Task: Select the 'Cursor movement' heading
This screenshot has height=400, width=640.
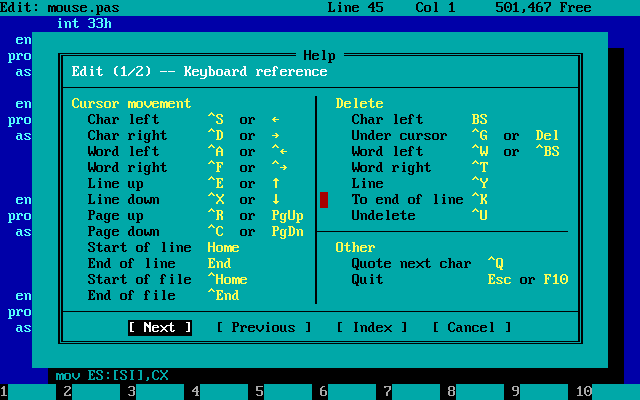Action: point(131,103)
